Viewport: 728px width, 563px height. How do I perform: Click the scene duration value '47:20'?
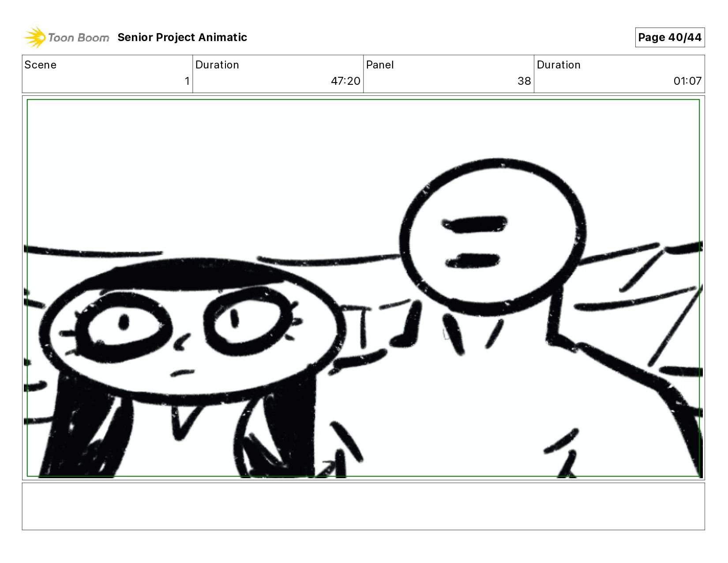tap(345, 81)
